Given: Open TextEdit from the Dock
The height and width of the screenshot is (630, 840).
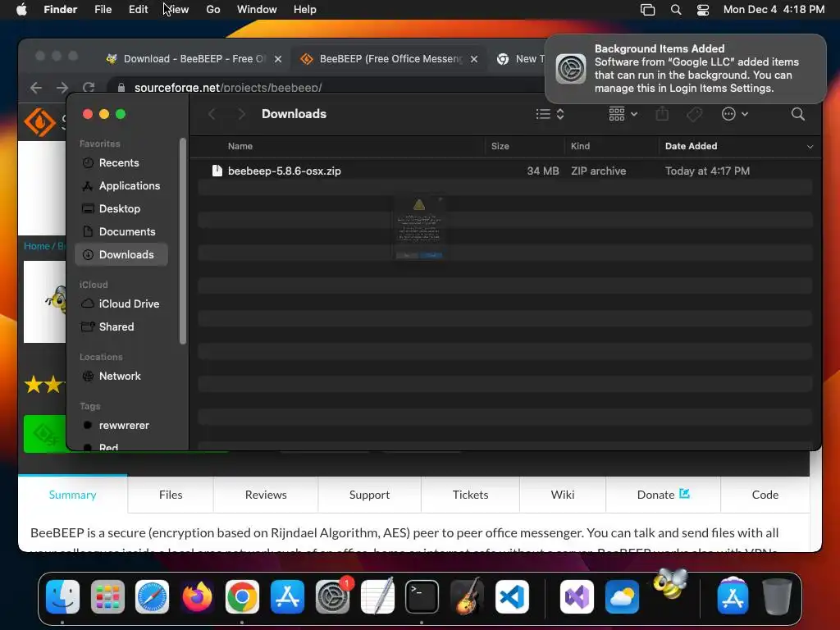Looking at the screenshot, I should tap(377, 596).
